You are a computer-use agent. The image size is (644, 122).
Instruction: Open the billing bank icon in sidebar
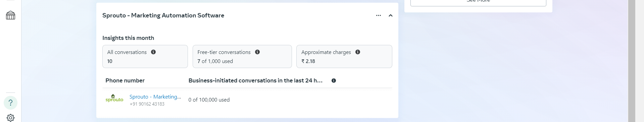point(10,15)
